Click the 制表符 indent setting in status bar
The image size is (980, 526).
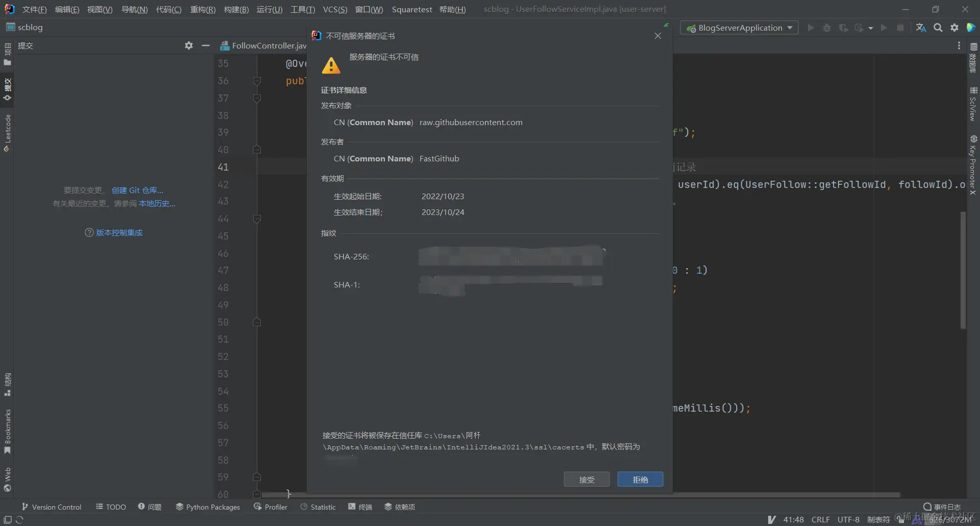pyautogui.click(x=878, y=519)
